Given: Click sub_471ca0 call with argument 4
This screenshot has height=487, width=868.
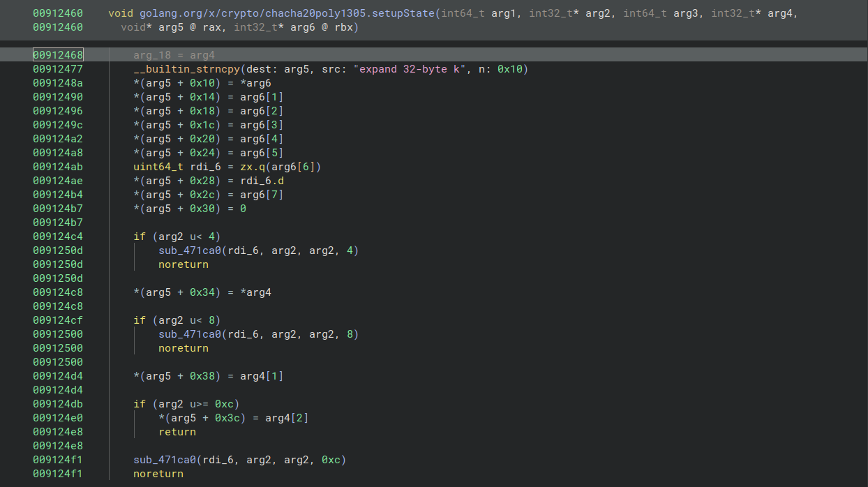Looking at the screenshot, I should [x=190, y=250].
